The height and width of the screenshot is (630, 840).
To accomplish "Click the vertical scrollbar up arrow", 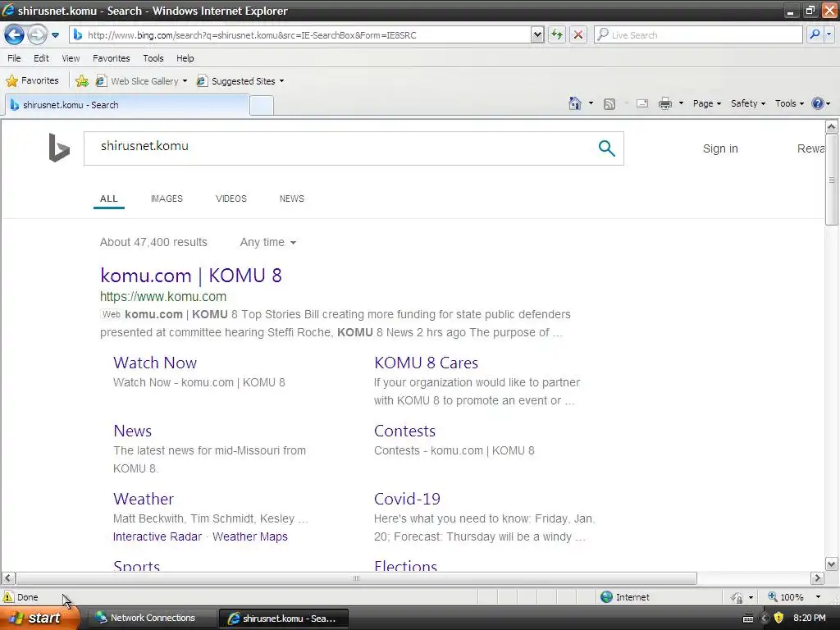I will tap(832, 126).
